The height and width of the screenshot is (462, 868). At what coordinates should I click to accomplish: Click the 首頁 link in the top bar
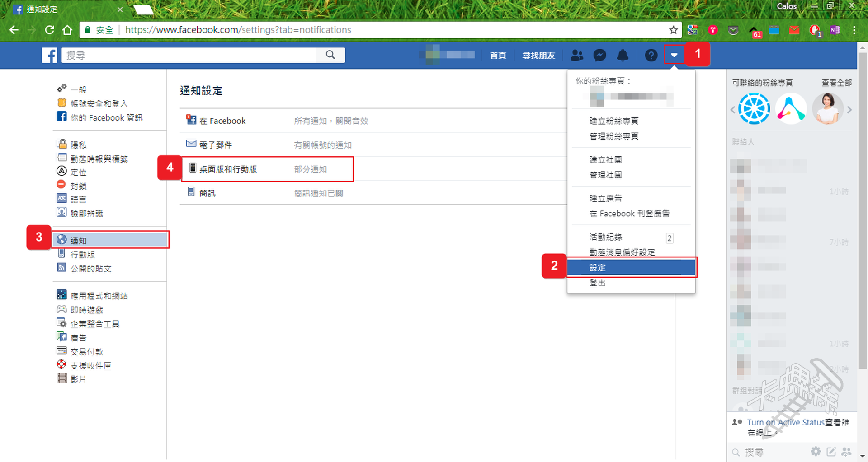(x=498, y=56)
